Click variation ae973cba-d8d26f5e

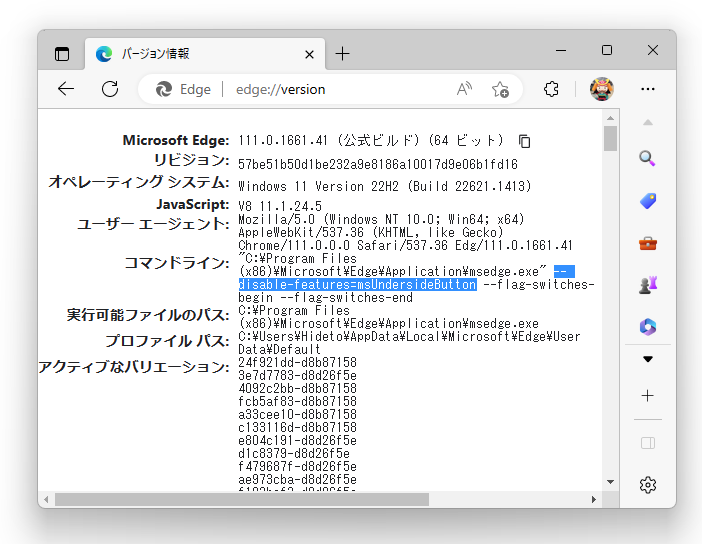point(297,480)
